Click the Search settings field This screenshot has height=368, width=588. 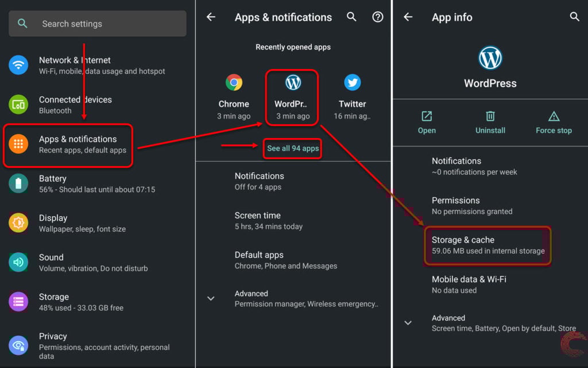[x=98, y=24]
